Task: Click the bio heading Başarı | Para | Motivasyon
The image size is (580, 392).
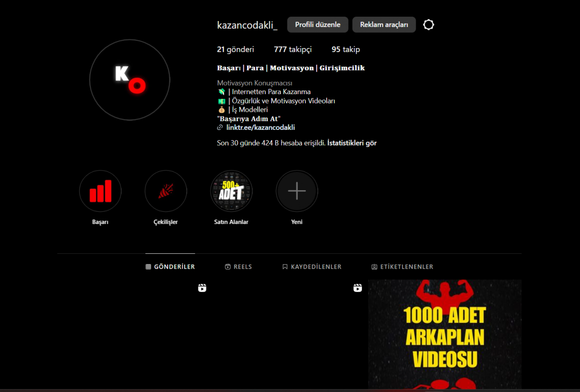Action: click(291, 68)
